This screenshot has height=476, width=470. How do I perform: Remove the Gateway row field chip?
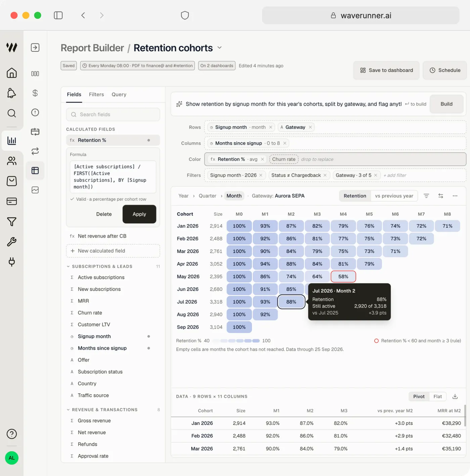coord(310,127)
